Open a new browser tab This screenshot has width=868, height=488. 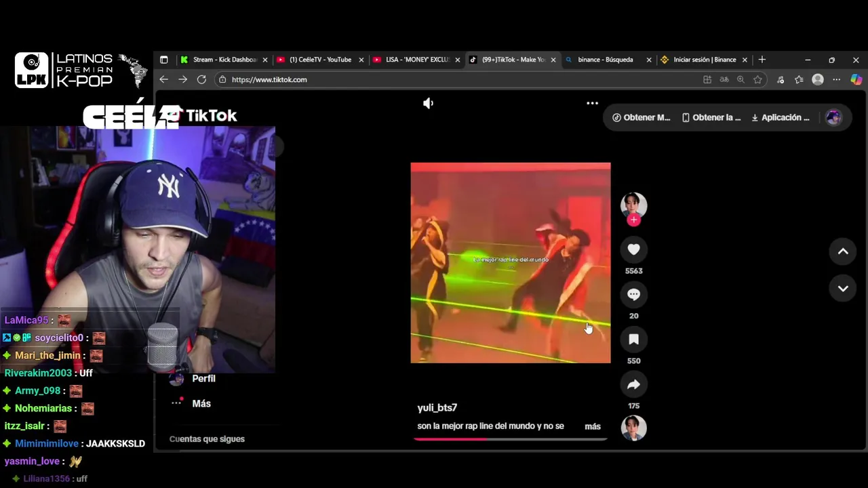pos(762,60)
